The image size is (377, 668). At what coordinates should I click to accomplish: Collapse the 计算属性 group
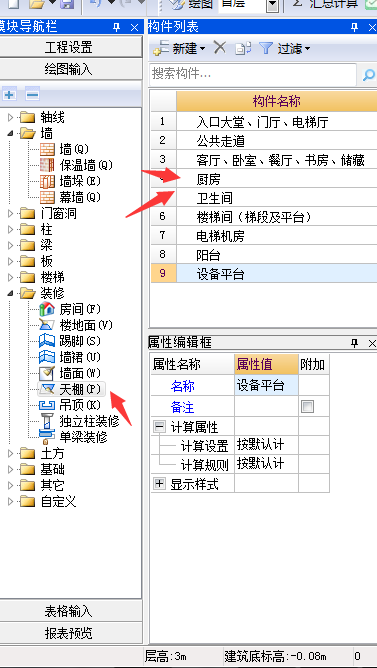tap(159, 427)
